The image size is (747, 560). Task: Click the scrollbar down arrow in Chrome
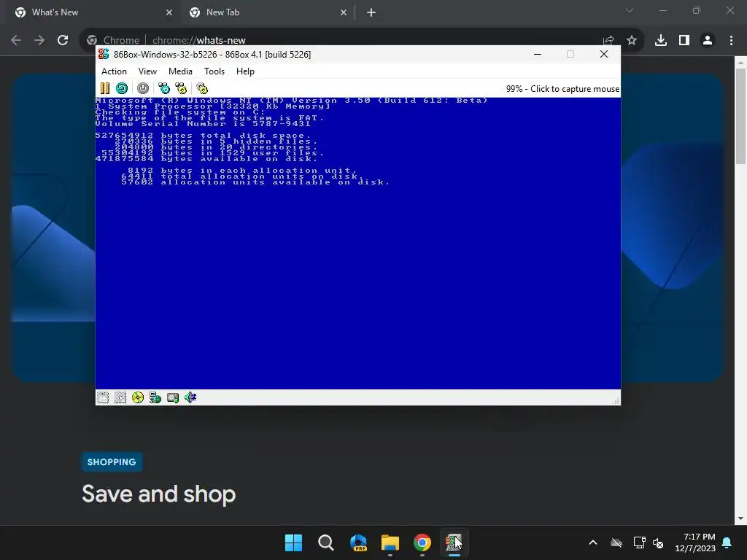click(x=740, y=518)
